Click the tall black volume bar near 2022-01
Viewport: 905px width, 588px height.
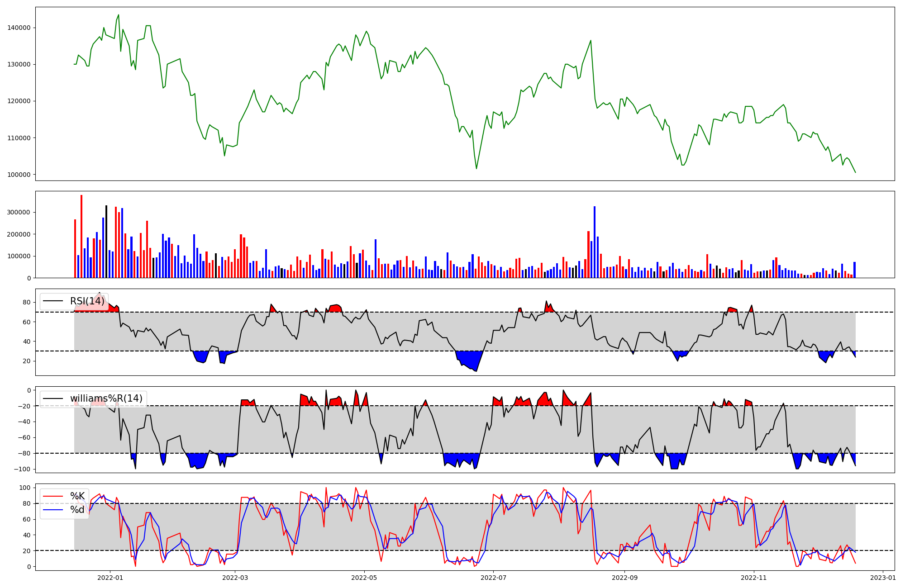[x=106, y=242]
